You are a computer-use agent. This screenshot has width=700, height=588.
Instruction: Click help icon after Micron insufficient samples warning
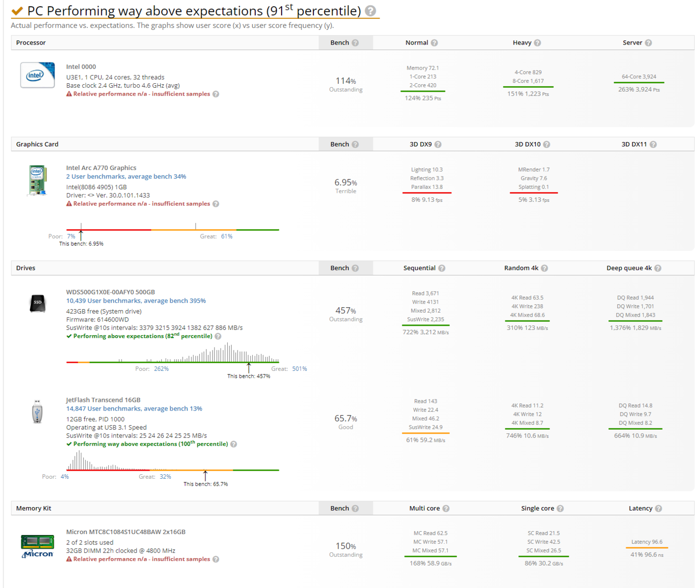point(216,559)
